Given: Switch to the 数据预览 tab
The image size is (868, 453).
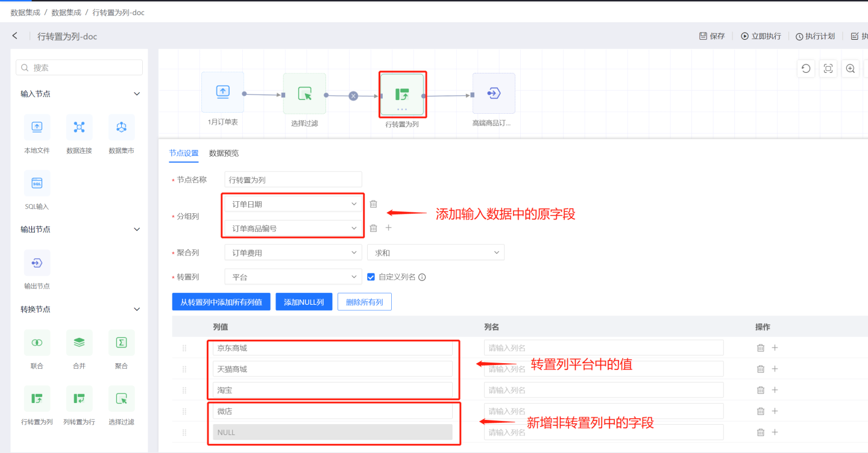Looking at the screenshot, I should point(224,153).
